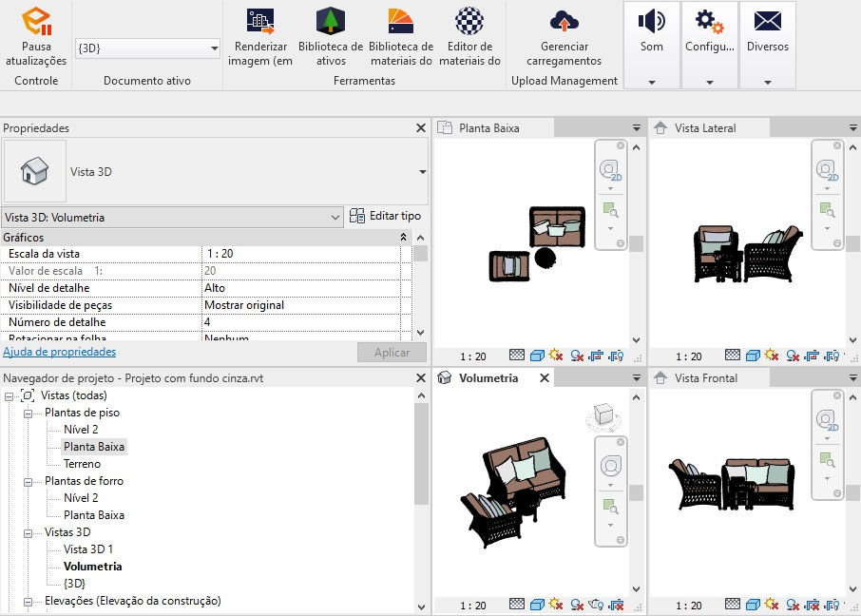Click visual style icon in Planta Baixa view bar
This screenshot has width=861, height=616.
click(537, 356)
